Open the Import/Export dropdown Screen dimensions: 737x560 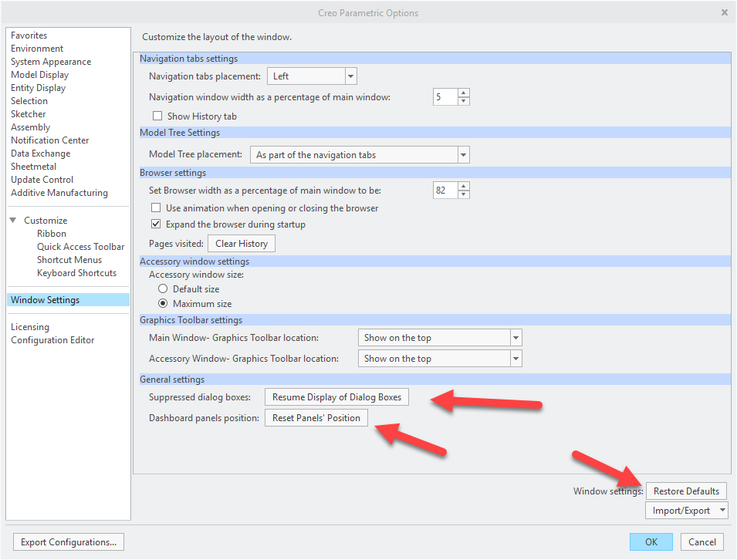click(x=687, y=510)
